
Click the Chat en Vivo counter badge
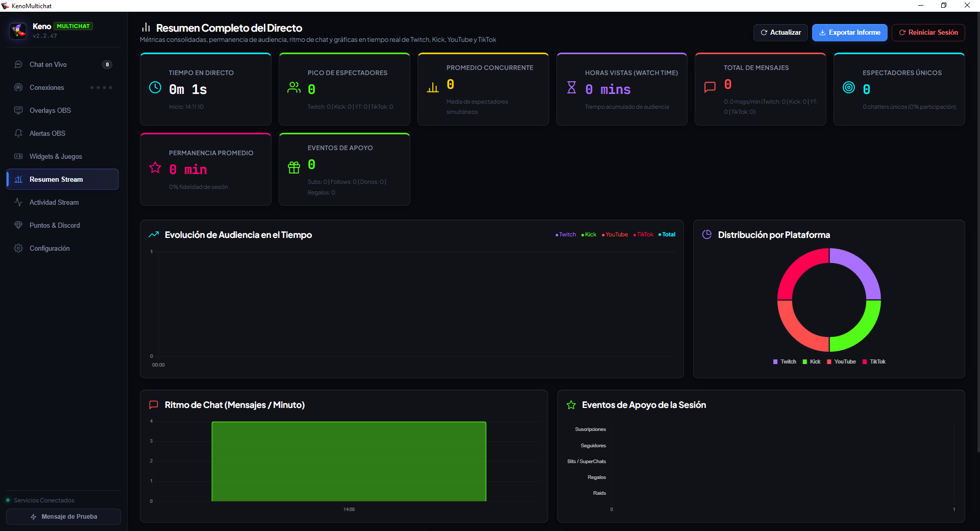[107, 64]
